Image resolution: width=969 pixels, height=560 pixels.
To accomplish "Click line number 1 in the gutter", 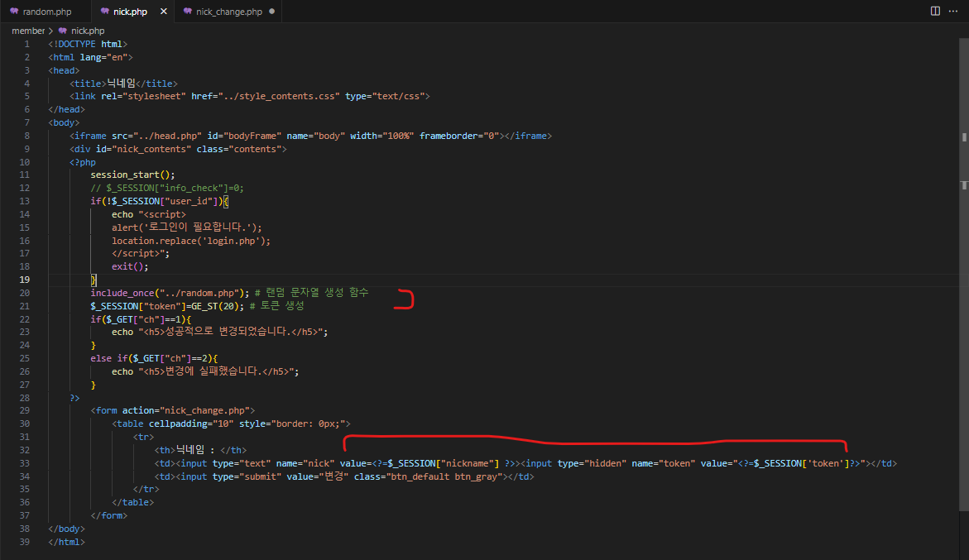I will 26,44.
